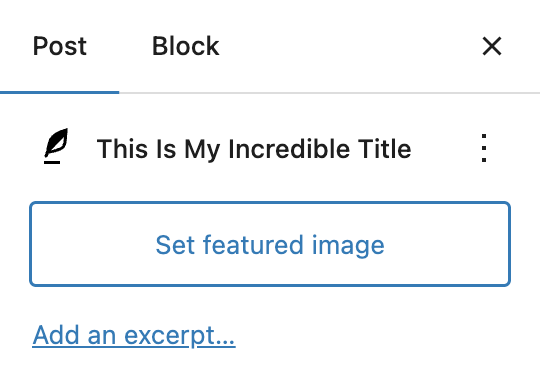This screenshot has width=540, height=370.
Task: Open the three-dot post actions menu
Action: tap(484, 148)
